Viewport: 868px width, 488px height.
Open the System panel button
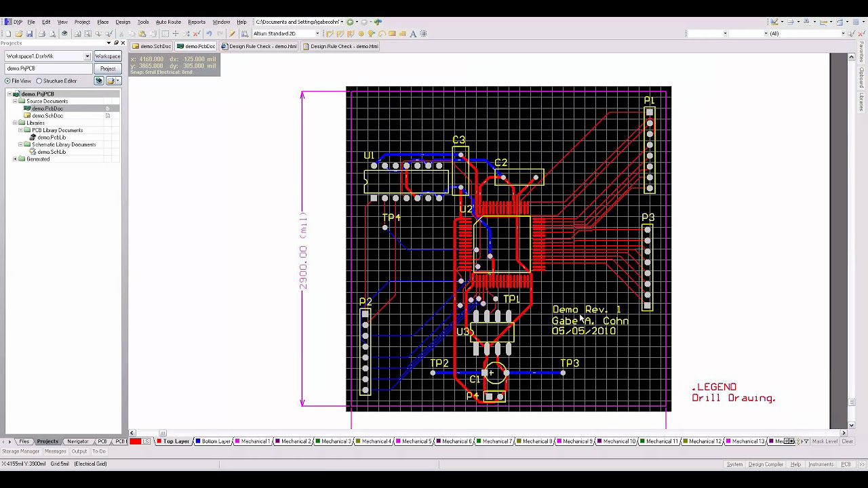734,464
